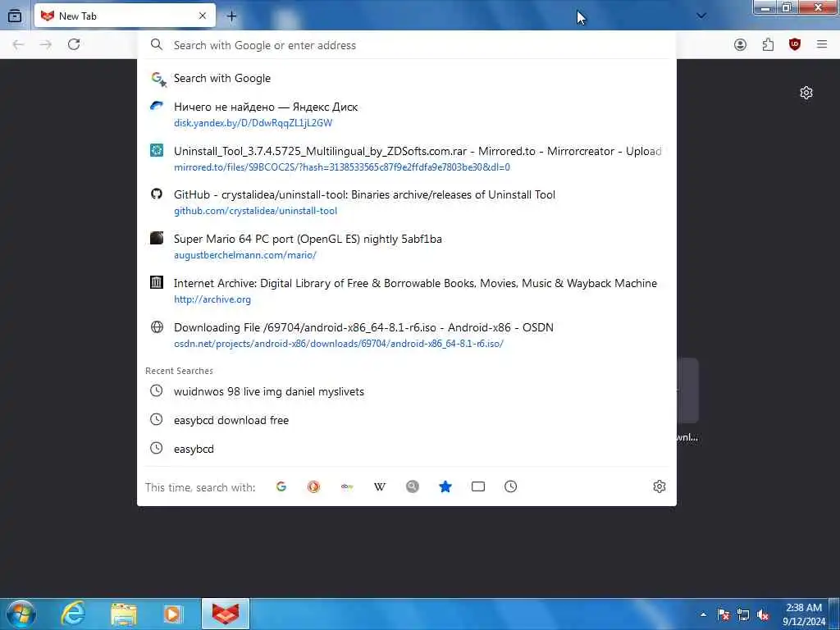
Task: Search open tabs with tab icon
Action: tap(478, 486)
